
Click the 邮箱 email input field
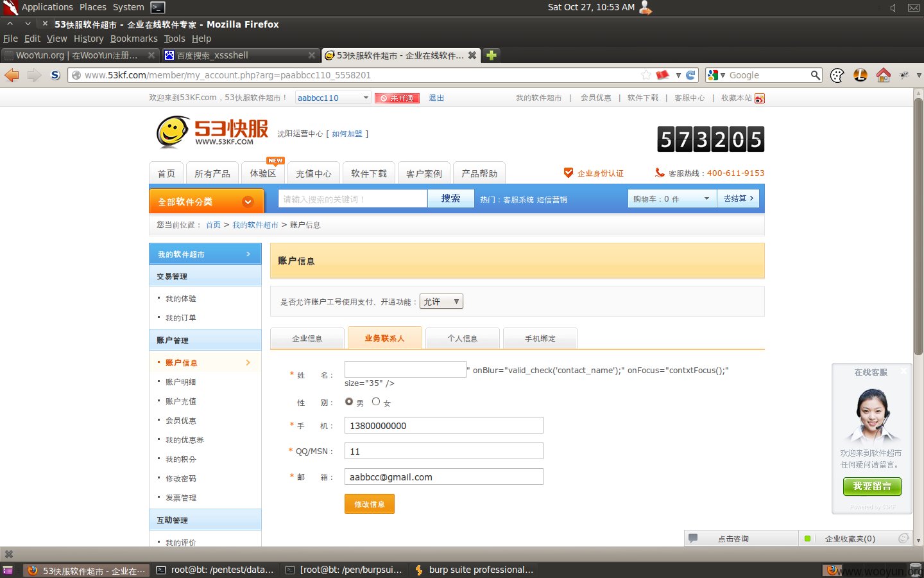(x=444, y=477)
